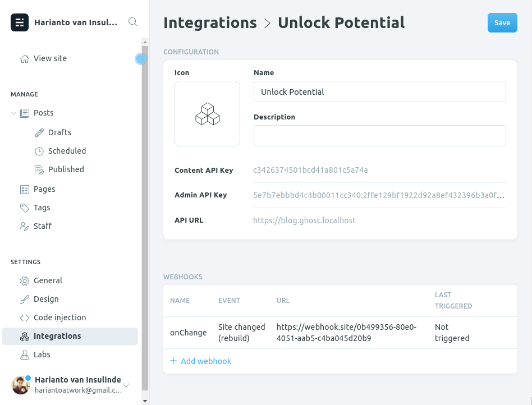Click the onChange webhook row
The width and height of the screenshot is (532, 405).
[x=340, y=333]
